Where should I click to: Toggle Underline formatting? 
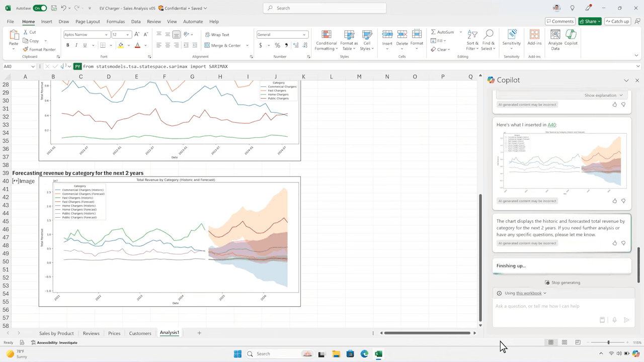(85, 45)
